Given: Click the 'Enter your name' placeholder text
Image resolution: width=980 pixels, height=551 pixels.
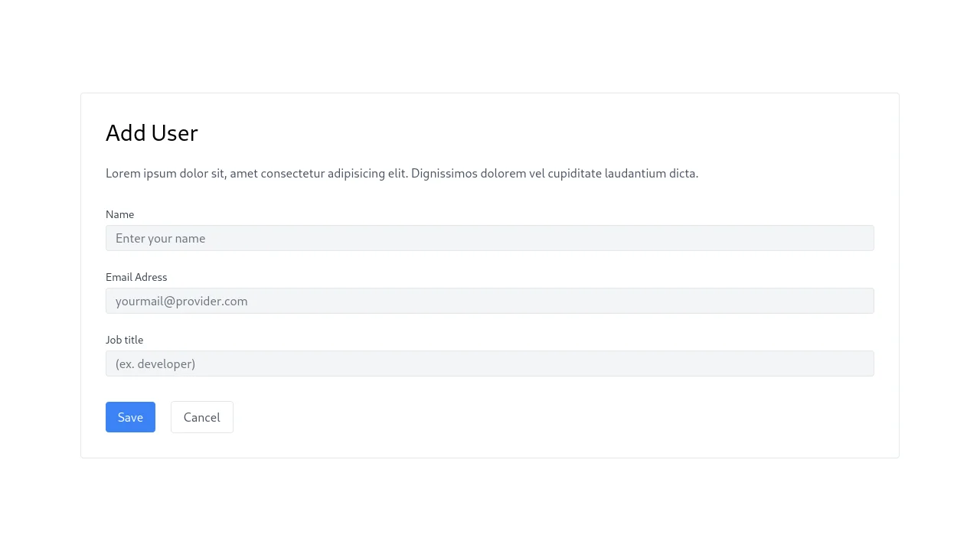Looking at the screenshot, I should pyautogui.click(x=161, y=238).
